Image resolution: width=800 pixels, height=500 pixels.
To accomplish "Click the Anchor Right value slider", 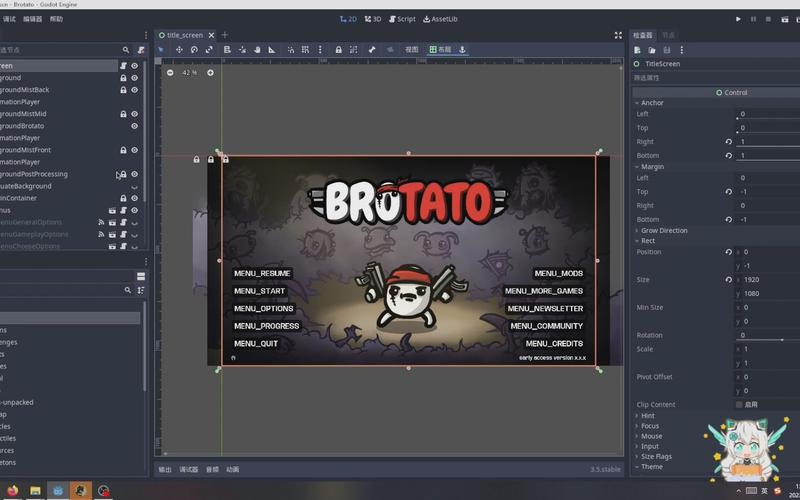I will [767, 142].
